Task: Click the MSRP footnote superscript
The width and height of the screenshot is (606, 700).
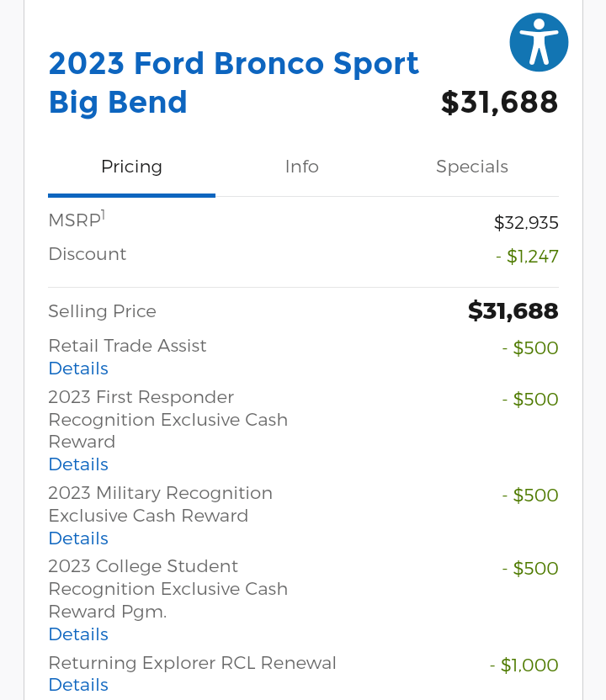Action: pyautogui.click(x=103, y=215)
